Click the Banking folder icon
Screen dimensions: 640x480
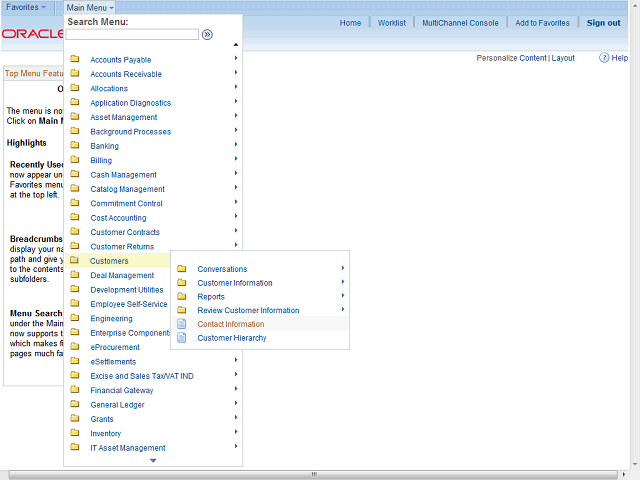75,145
